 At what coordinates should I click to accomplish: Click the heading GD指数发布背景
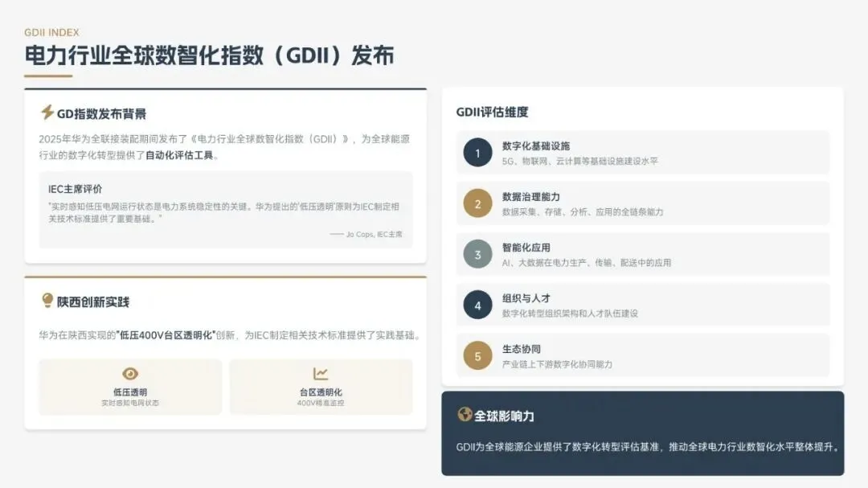(x=102, y=114)
